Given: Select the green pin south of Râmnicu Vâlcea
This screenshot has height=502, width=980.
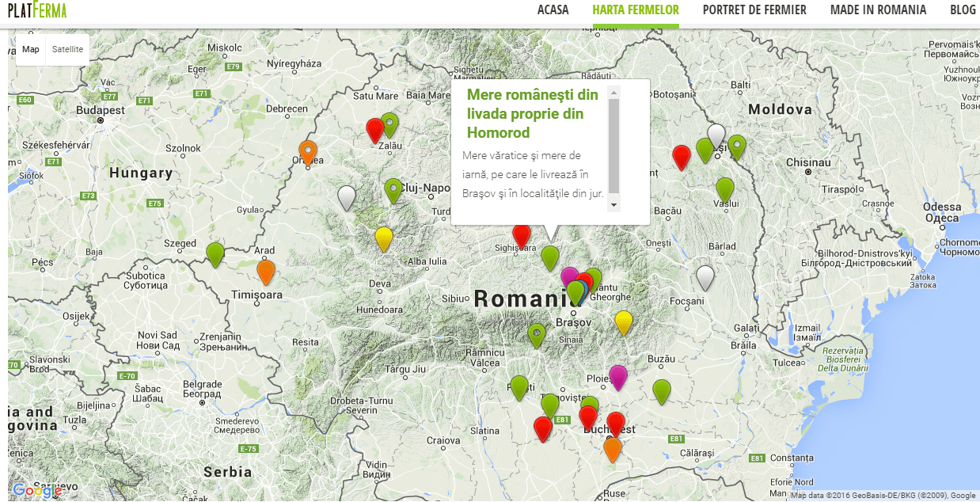Looking at the screenshot, I should (519, 388).
